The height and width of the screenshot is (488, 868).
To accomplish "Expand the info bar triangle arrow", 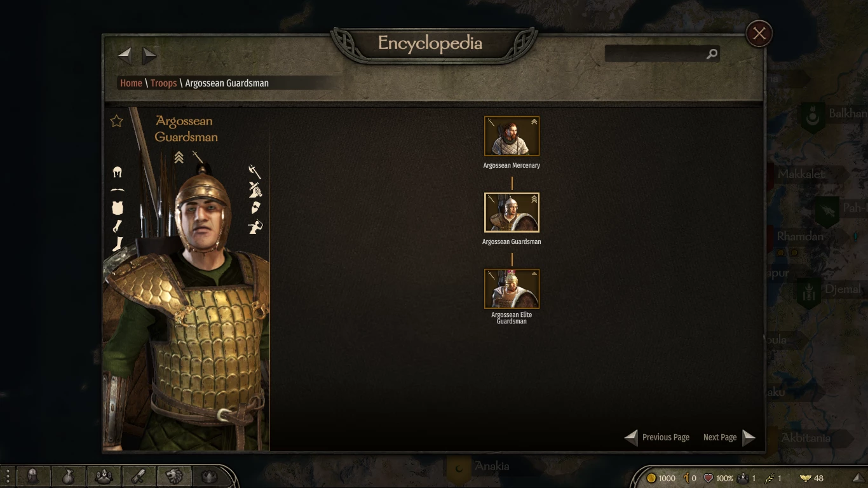I will point(858,478).
